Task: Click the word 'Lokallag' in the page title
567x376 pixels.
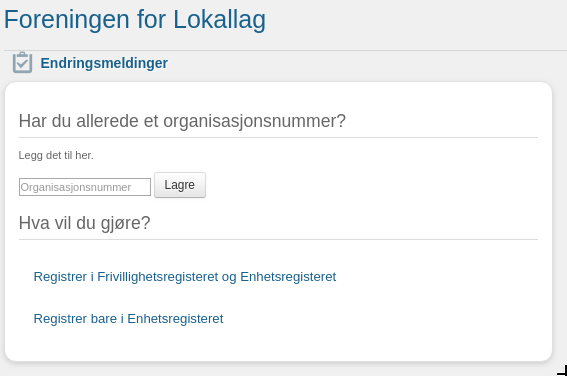Action: (x=219, y=20)
